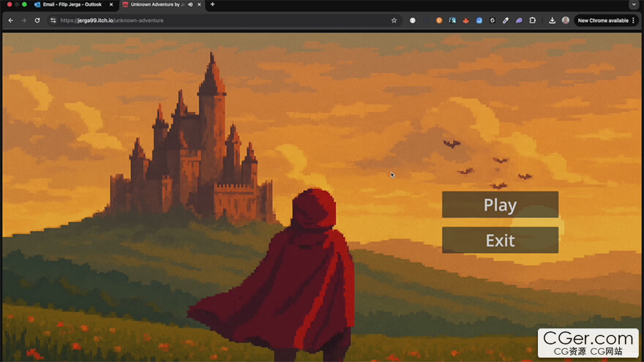
Task: Open the Extensions puzzle-piece menu
Action: click(532, 20)
